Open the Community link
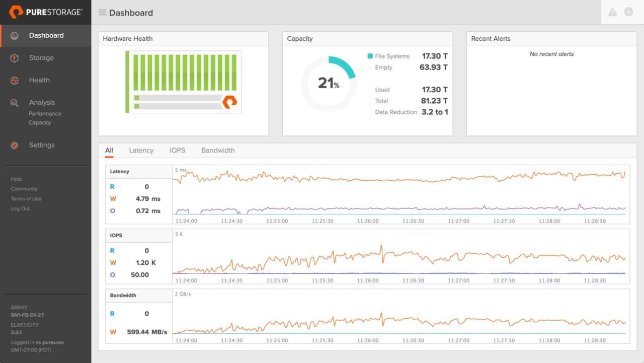 (25, 189)
